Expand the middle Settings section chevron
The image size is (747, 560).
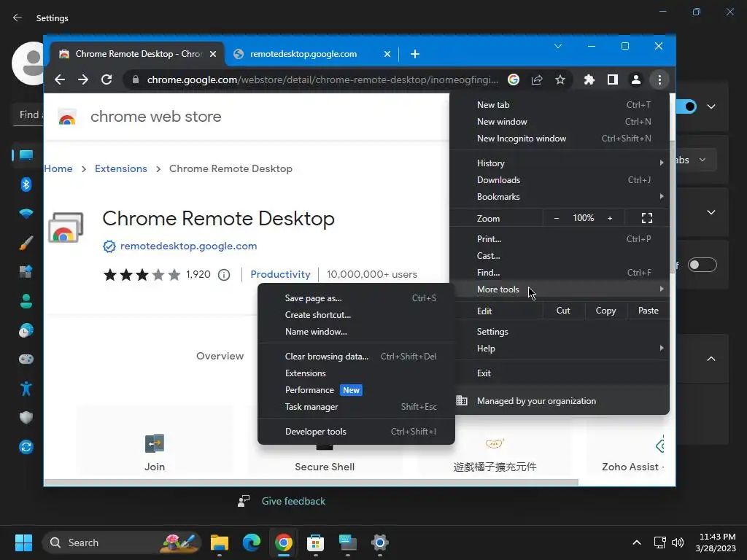(711, 212)
